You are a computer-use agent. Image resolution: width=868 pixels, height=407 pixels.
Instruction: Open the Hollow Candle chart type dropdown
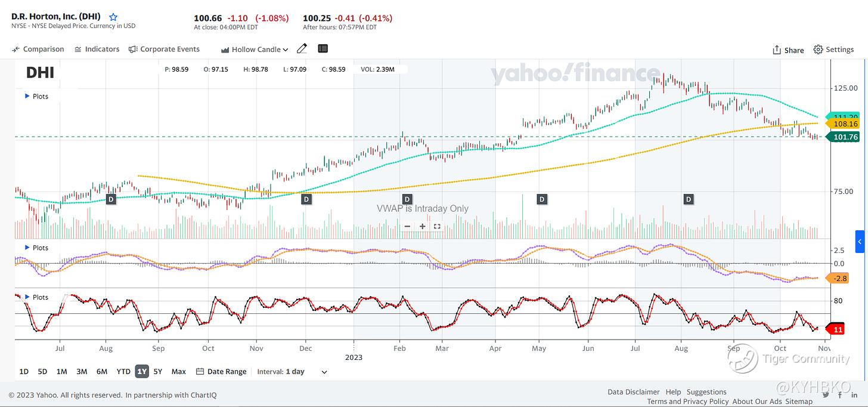(x=255, y=50)
